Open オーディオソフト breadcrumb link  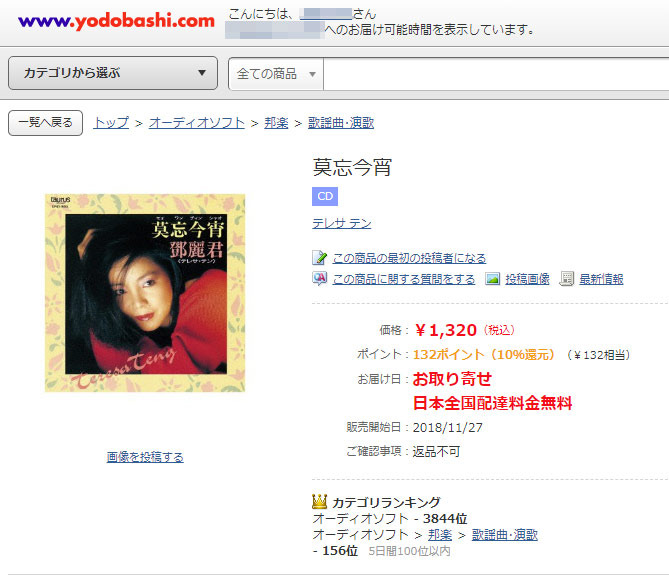(x=197, y=123)
